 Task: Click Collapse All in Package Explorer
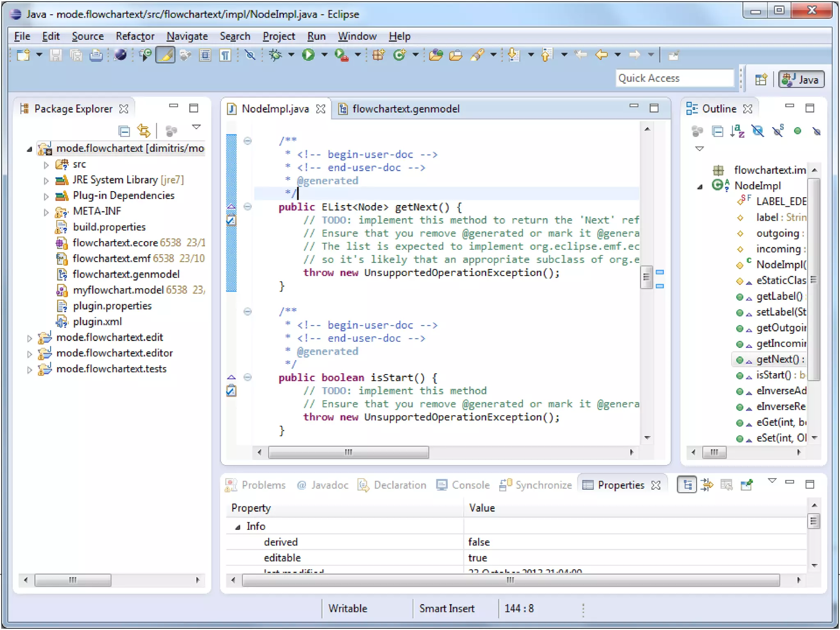point(124,131)
